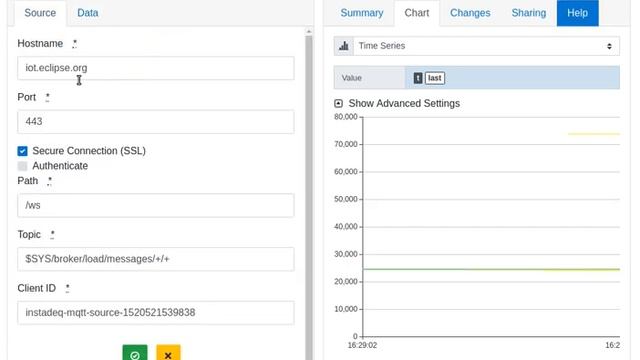Click the Port field showing 443
Image resolution: width=640 pixels, height=360 pixels.
pos(156,122)
